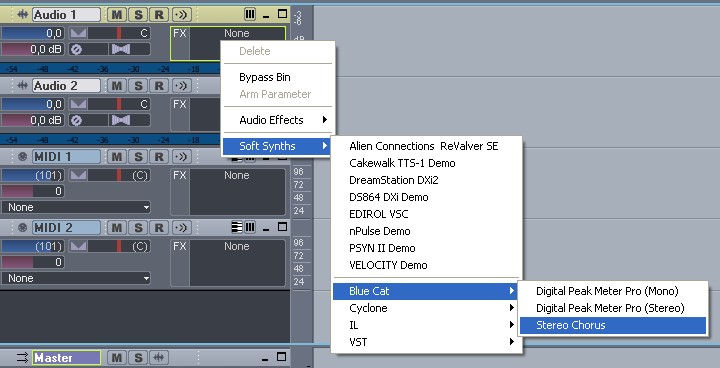Screen dimensions: 720x368
Task: Select VELOCITY Demo synth
Action: pyautogui.click(x=426, y=265)
